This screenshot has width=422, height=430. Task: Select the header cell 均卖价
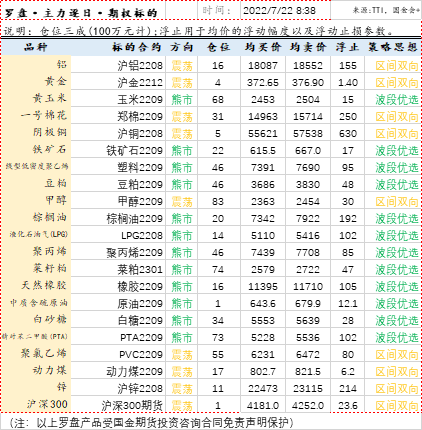(x=308, y=47)
